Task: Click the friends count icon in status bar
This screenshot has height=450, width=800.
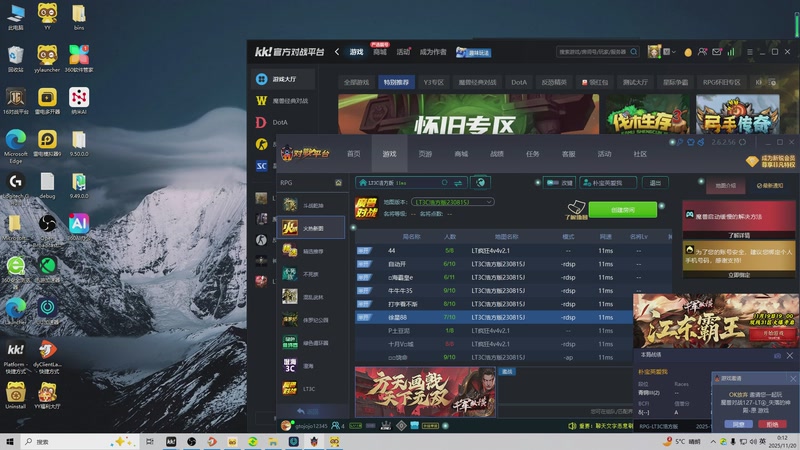Action: (x=338, y=426)
